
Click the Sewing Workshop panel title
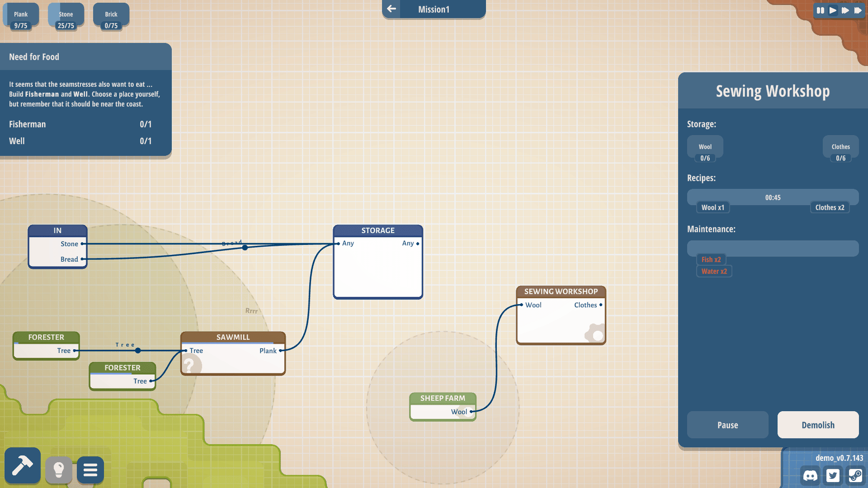pyautogui.click(x=773, y=91)
